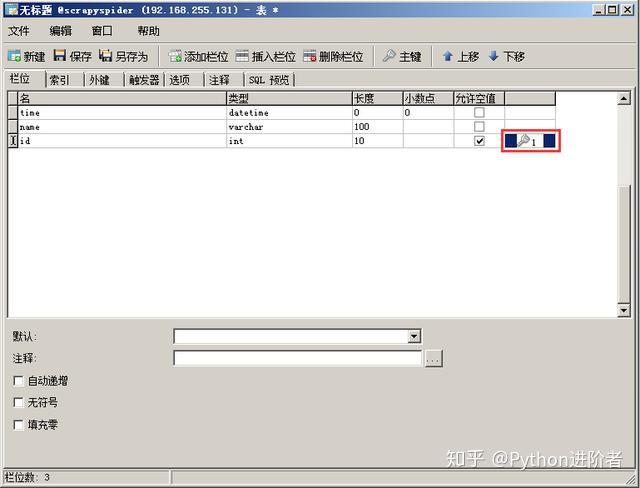This screenshot has height=488, width=640.
Task: Switch to the 栏位 tab
Action: 24,79
